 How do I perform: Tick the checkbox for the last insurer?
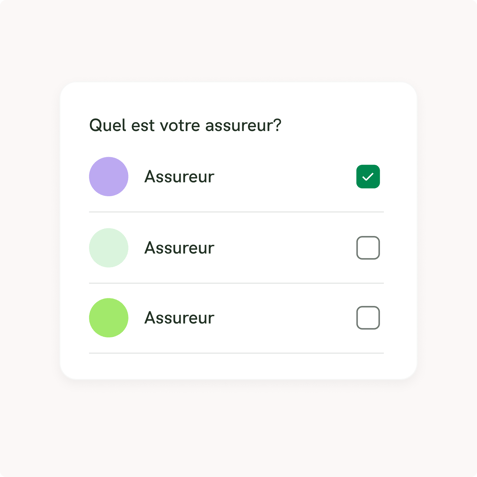click(x=368, y=318)
